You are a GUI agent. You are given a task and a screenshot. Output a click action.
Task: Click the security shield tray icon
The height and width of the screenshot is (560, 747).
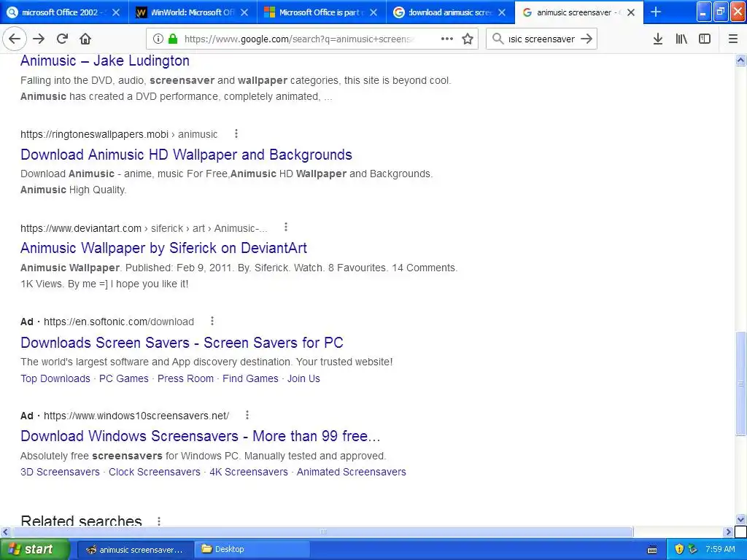[x=679, y=549]
